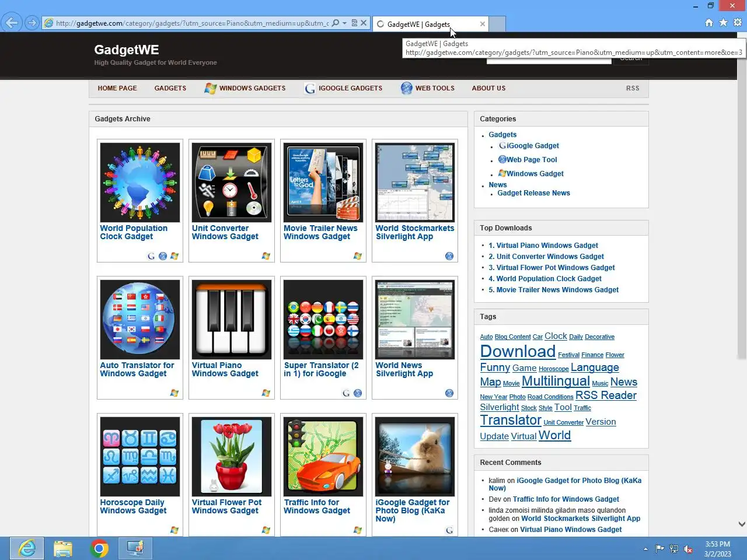Image resolution: width=747 pixels, height=560 pixels.
Task: Close the GadgetWE | Gadgets tab
Action: [x=482, y=24]
